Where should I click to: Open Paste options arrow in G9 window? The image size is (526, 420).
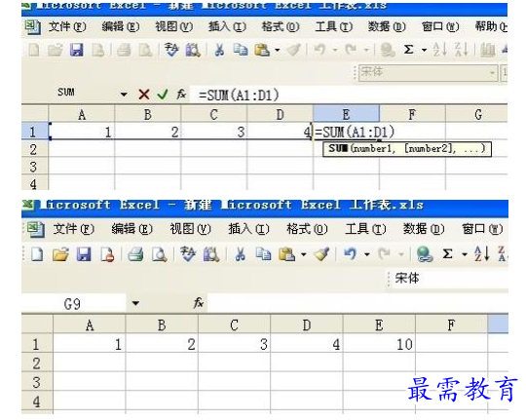(x=304, y=254)
